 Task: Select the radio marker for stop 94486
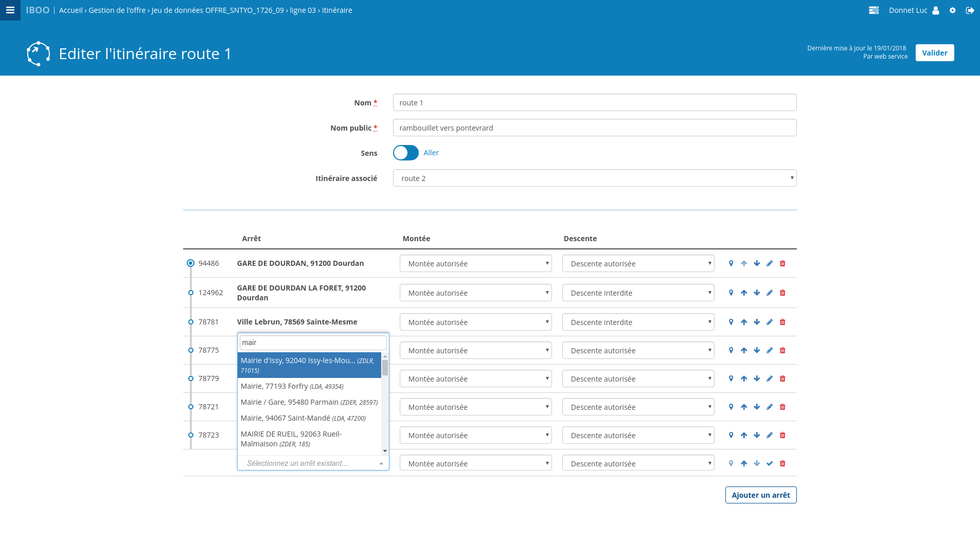point(190,263)
